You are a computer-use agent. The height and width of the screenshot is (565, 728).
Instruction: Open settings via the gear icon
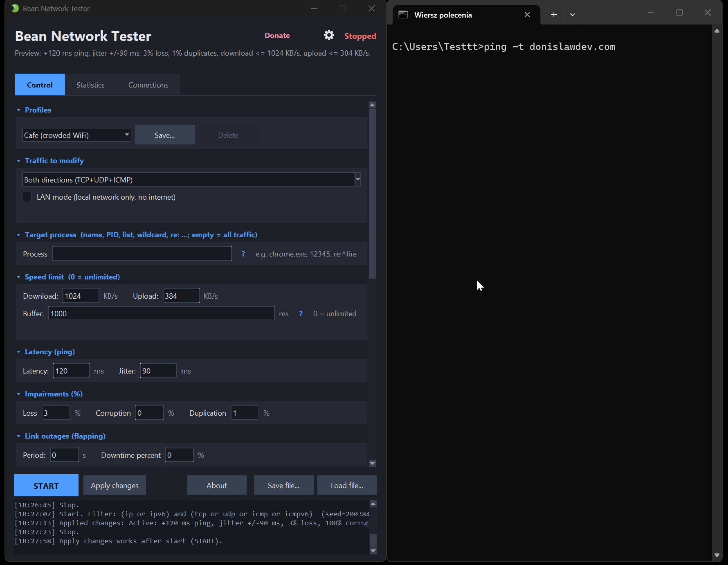point(329,35)
